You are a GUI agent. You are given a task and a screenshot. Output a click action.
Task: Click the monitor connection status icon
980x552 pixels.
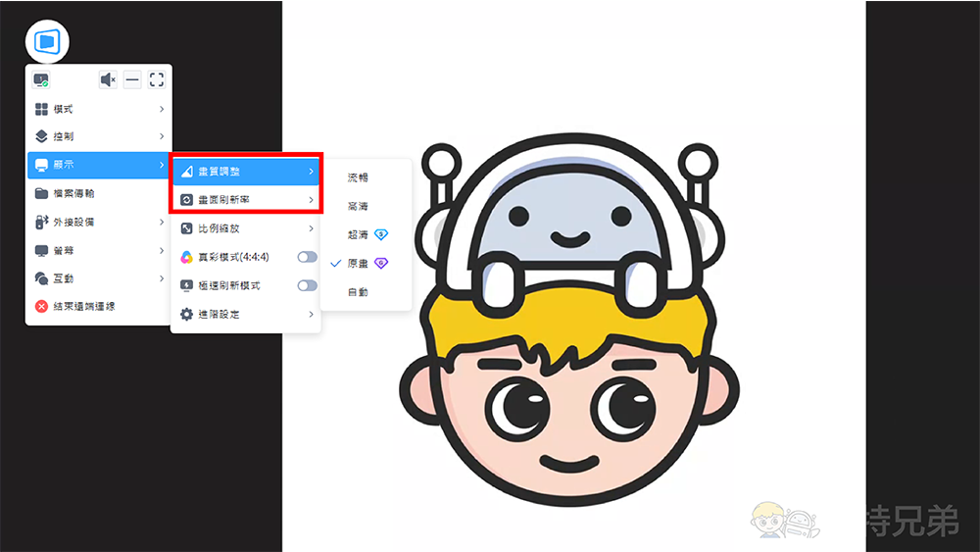[41, 80]
